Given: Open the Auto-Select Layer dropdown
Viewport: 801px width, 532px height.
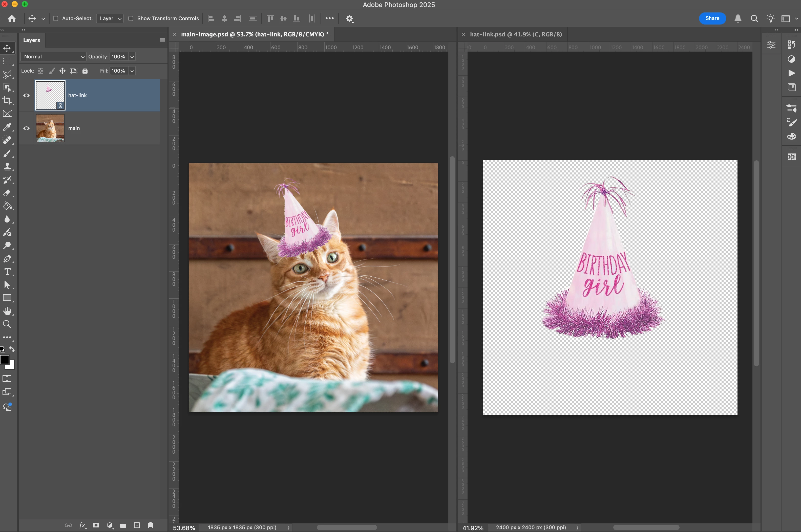Looking at the screenshot, I should point(110,18).
